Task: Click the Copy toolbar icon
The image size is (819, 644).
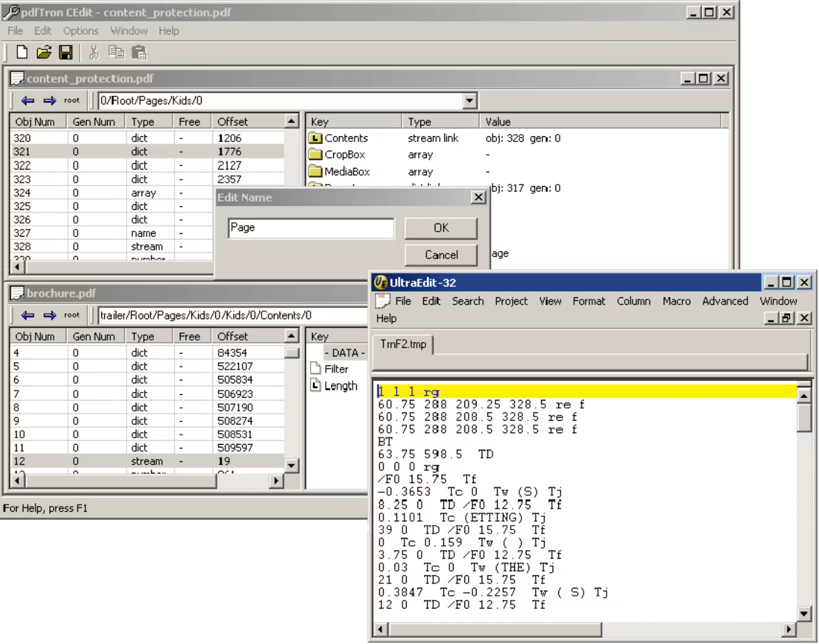Action: point(116,53)
